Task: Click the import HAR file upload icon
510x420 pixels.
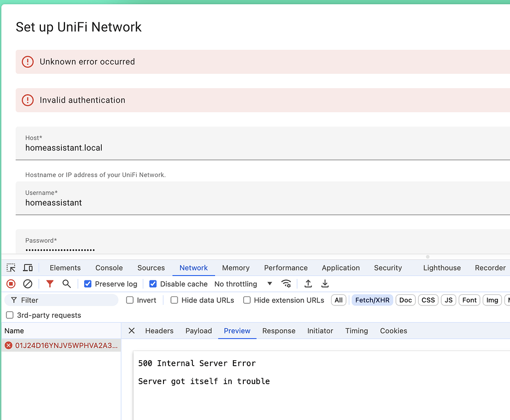Action: coord(308,283)
